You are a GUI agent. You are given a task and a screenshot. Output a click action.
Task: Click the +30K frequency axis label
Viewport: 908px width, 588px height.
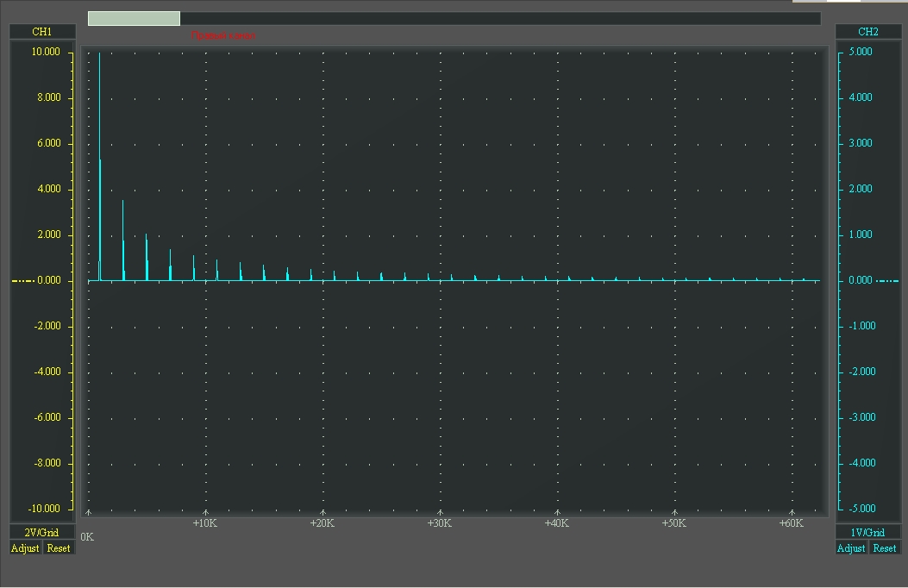pos(440,523)
